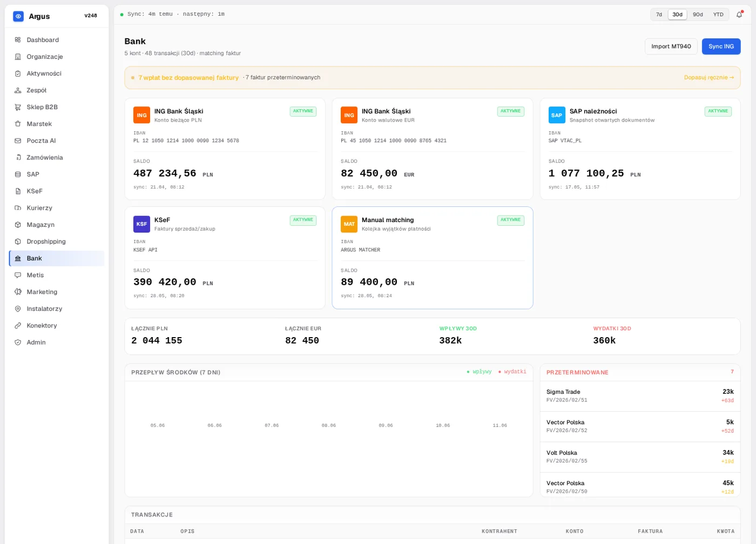Image resolution: width=756 pixels, height=544 pixels.
Task: Click AKTYWNE badge on Manual matching card
Action: (x=510, y=220)
